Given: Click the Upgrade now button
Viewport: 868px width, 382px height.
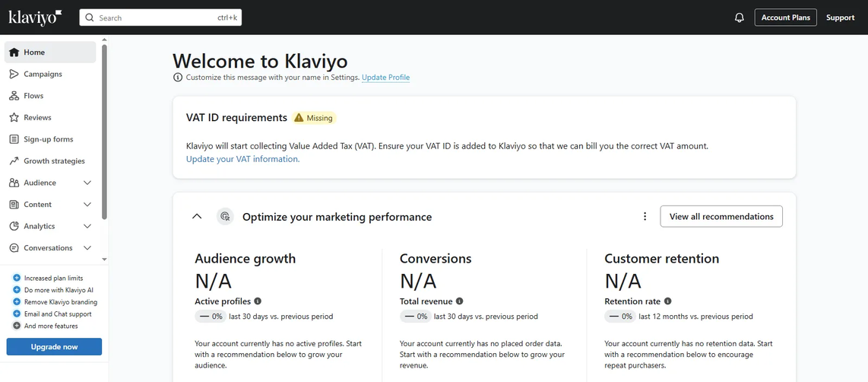Looking at the screenshot, I should point(54,346).
